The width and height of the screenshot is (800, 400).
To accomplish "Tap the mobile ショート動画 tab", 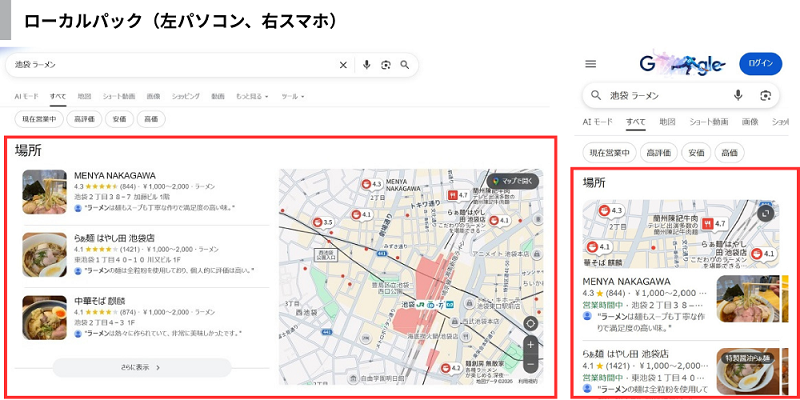I will point(709,122).
